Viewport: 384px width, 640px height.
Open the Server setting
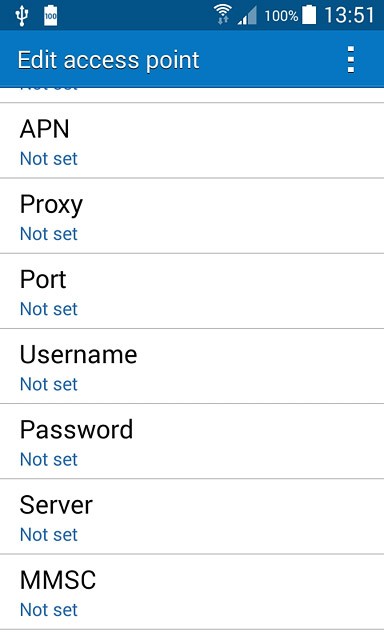[192, 516]
